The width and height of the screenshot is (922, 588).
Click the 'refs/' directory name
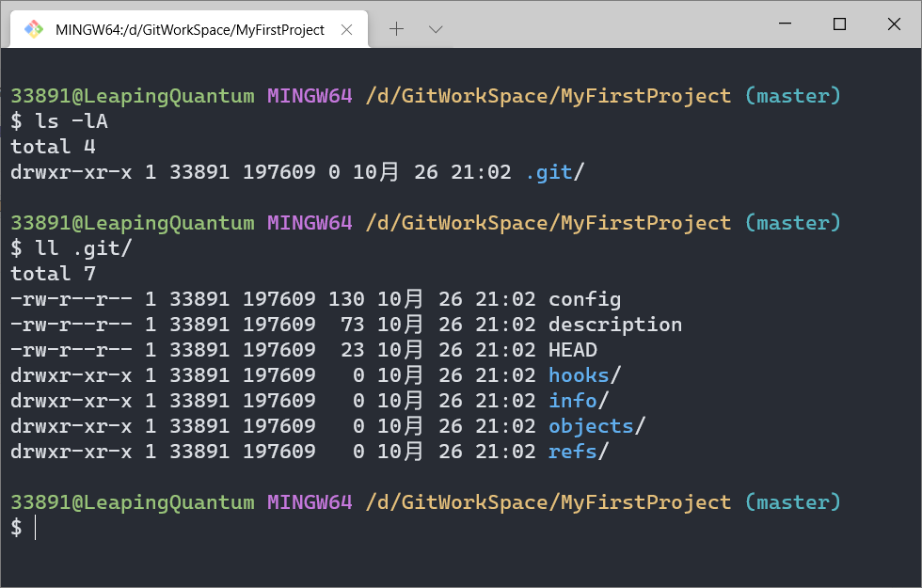(x=579, y=451)
